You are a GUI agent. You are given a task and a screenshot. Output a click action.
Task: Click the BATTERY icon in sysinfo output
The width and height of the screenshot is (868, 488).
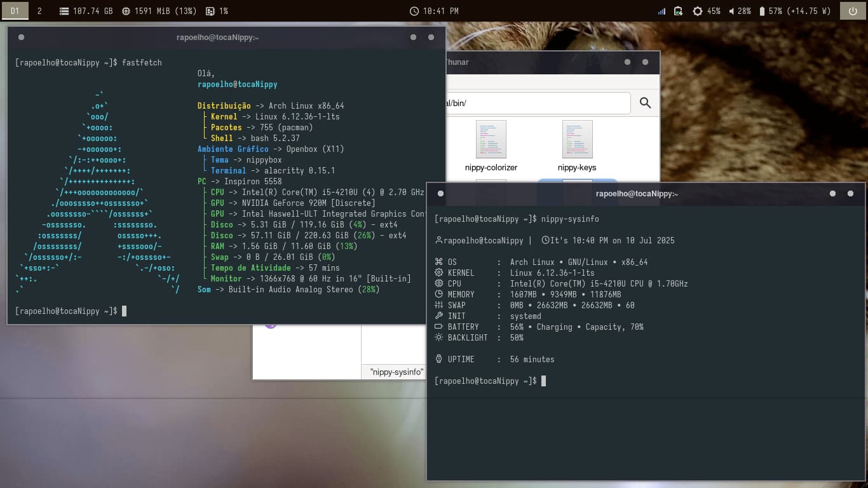(x=438, y=327)
